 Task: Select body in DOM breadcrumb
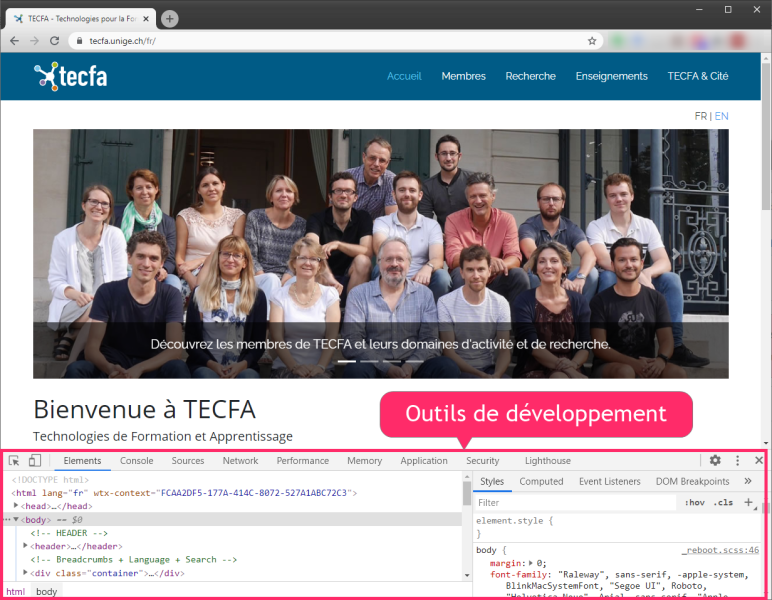pos(46,592)
